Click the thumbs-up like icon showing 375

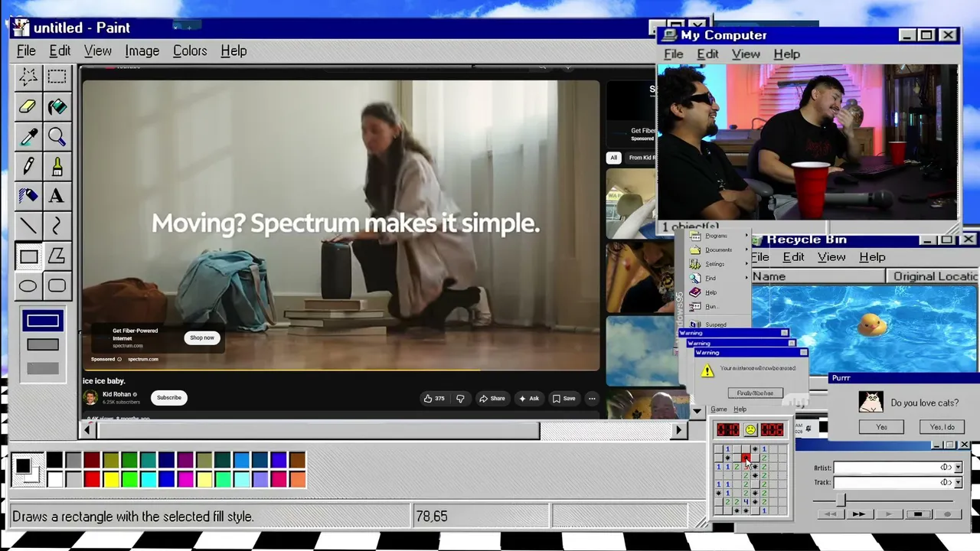428,398
